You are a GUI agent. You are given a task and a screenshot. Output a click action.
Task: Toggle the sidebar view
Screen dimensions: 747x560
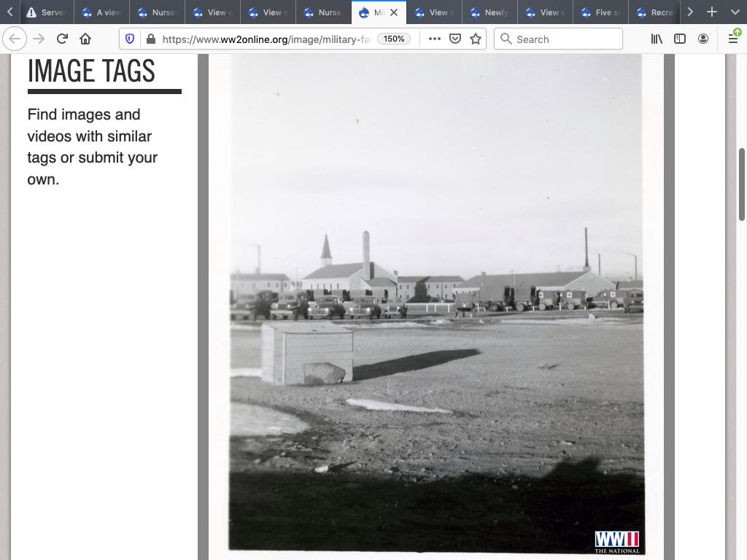point(680,39)
